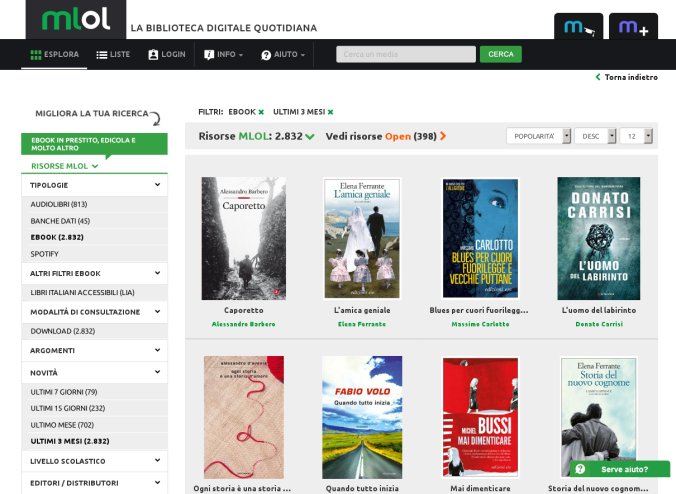Expand the ARGOMENTI filter section
Viewport: 676px width, 494px height.
coord(94,350)
